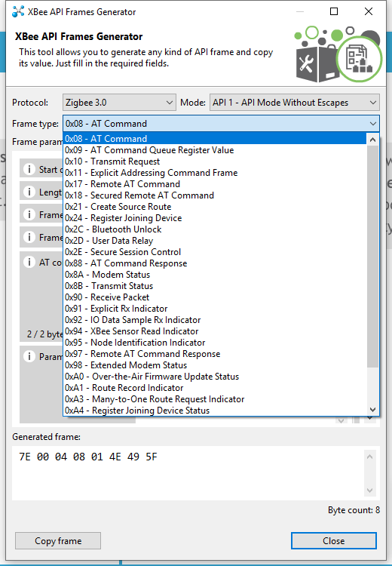Screen dimensions: 392x566
Task: Select 0xA3 - Many-to-One Route Request Indicator
Action: click(215, 399)
